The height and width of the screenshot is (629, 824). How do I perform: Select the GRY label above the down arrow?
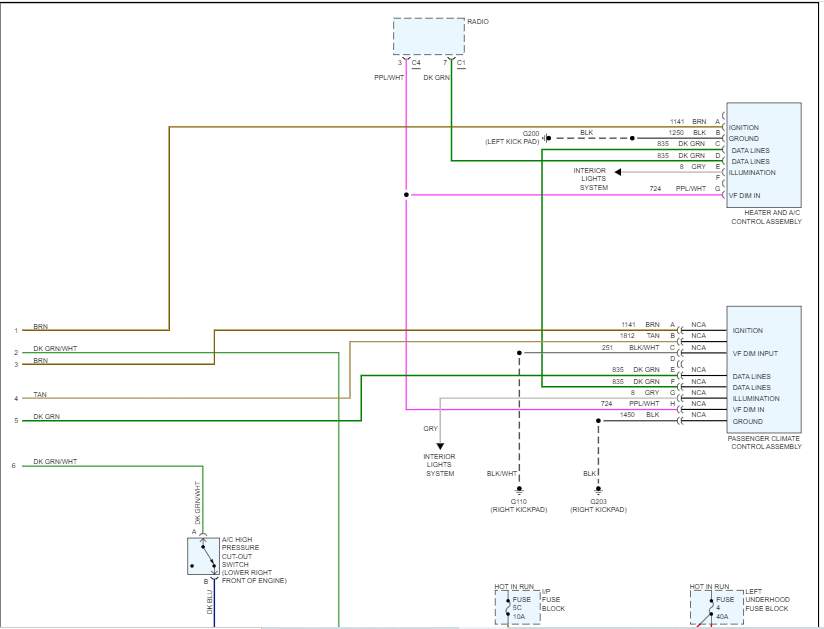pyautogui.click(x=430, y=429)
